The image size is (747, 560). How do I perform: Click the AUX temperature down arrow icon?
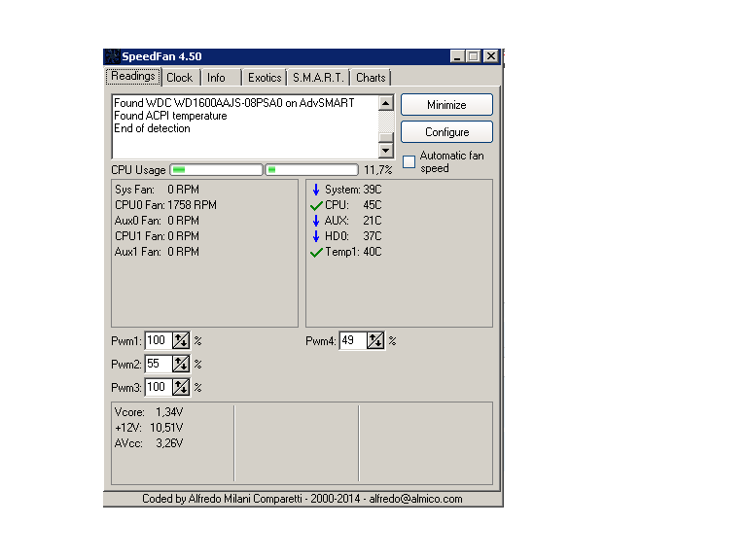(x=316, y=221)
